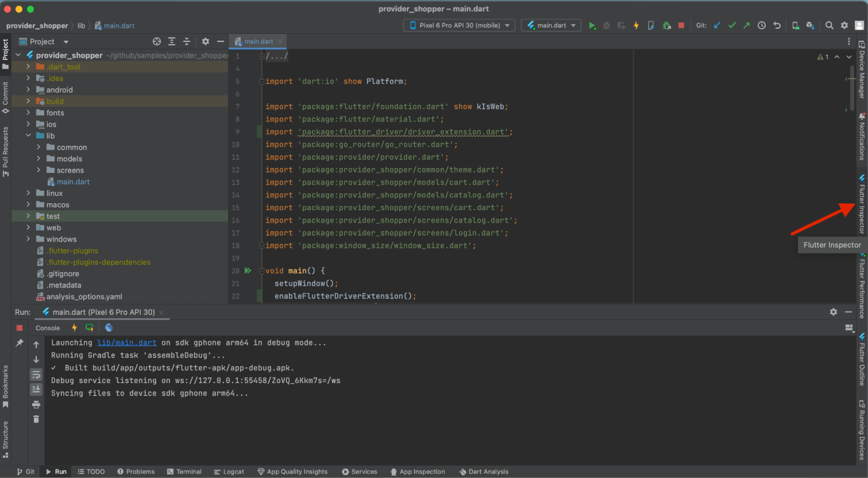Viewport: 868px width, 478px height.
Task: Follow the lib/main.dart link in the console
Action: [127, 342]
